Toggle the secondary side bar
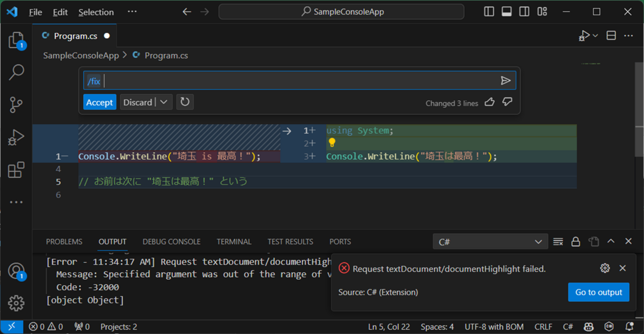644x334 pixels. 524,12
